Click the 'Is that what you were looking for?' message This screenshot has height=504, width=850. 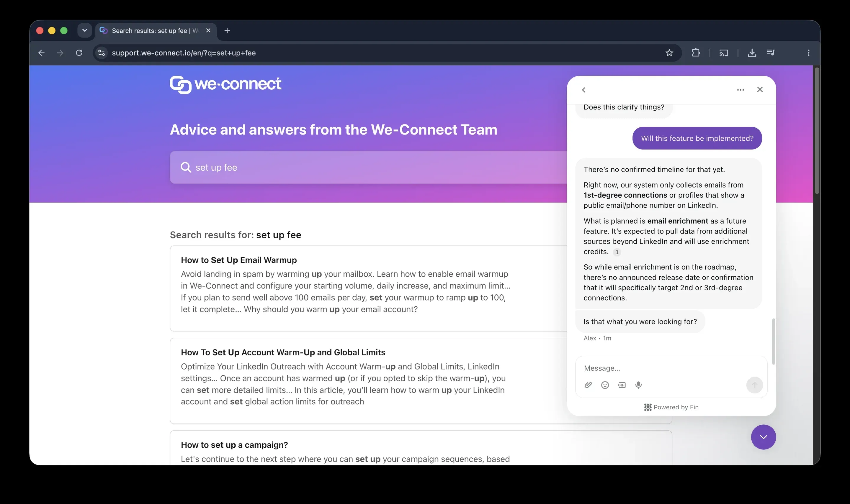point(640,322)
